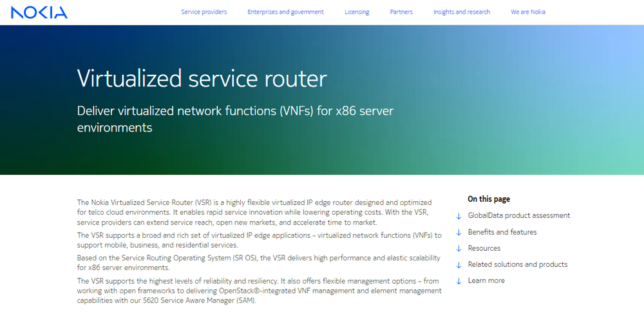Click the 'On this page' heading
This screenshot has width=644, height=312.
coord(489,199)
